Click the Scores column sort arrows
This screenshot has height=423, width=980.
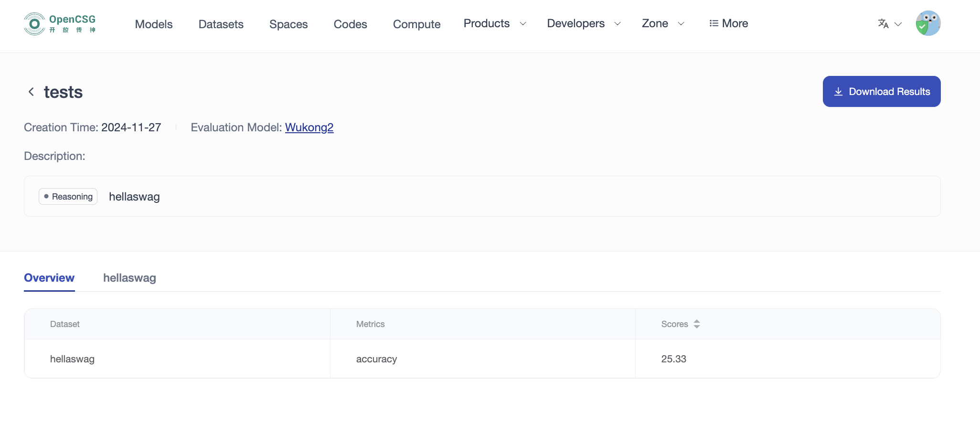click(x=697, y=324)
